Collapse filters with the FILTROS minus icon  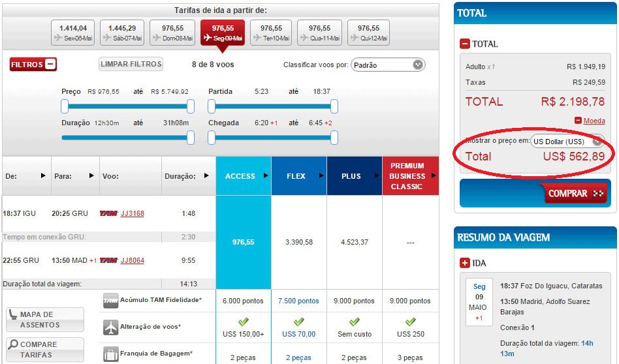coord(50,64)
